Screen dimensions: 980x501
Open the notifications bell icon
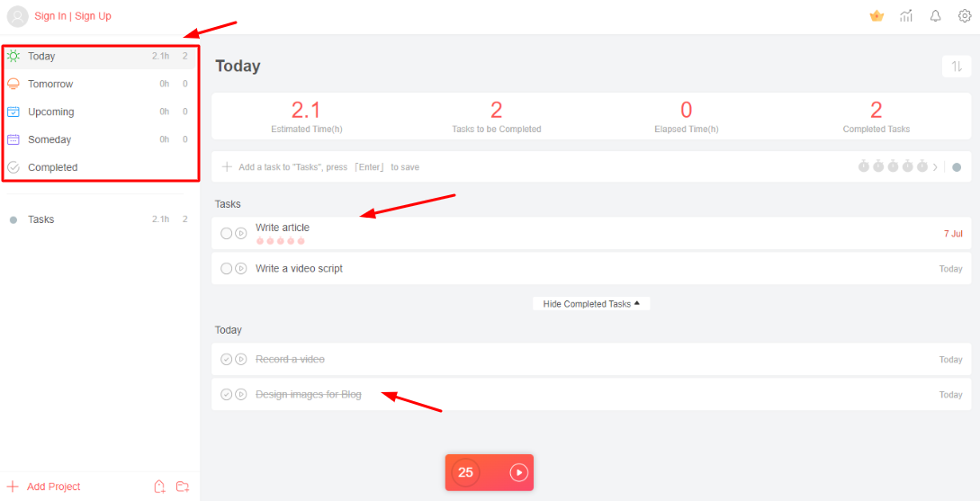[x=935, y=16]
